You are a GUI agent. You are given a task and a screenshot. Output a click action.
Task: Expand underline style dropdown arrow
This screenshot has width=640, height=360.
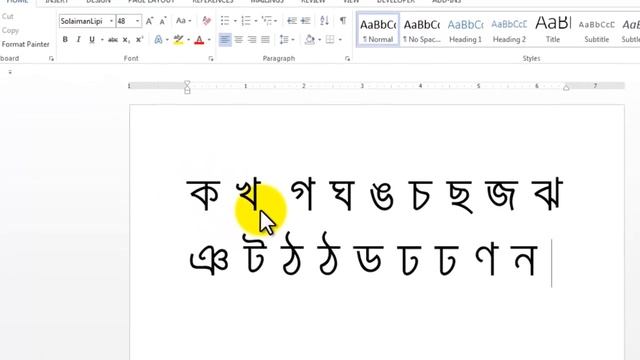point(102,40)
